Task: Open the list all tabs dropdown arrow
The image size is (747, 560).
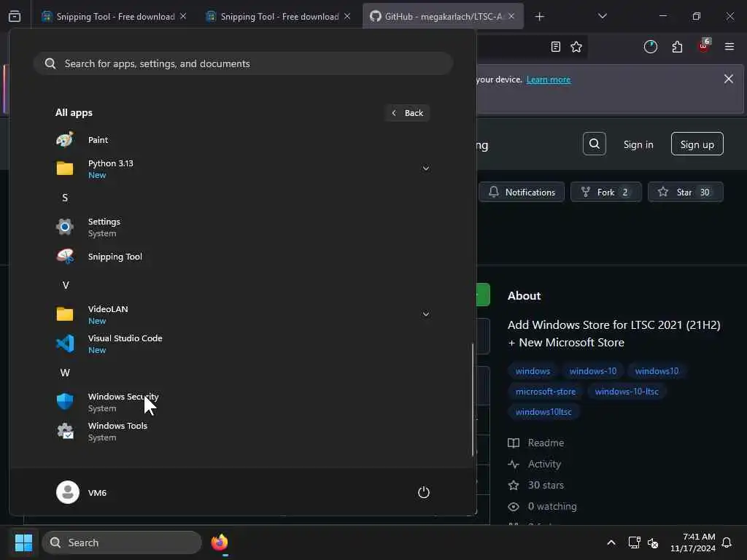Action: tap(603, 17)
